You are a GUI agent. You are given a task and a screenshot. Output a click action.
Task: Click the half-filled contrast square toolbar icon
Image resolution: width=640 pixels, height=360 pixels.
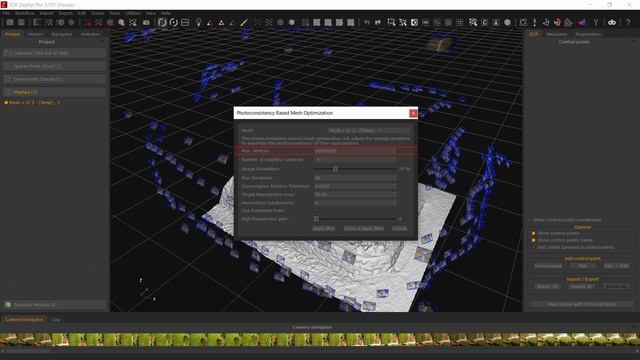(x=414, y=22)
